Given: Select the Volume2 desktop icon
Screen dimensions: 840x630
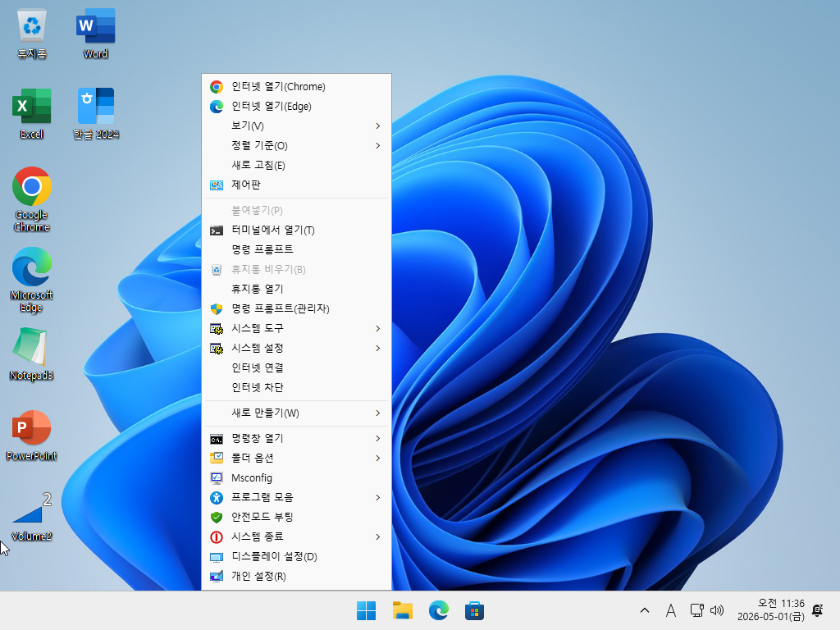Looking at the screenshot, I should click(32, 517).
